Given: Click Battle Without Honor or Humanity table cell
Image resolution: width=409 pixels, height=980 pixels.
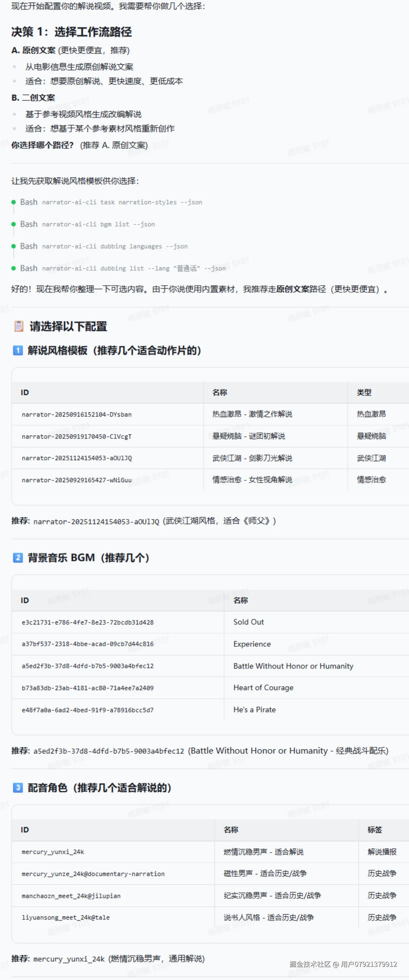Looking at the screenshot, I should pos(293,666).
